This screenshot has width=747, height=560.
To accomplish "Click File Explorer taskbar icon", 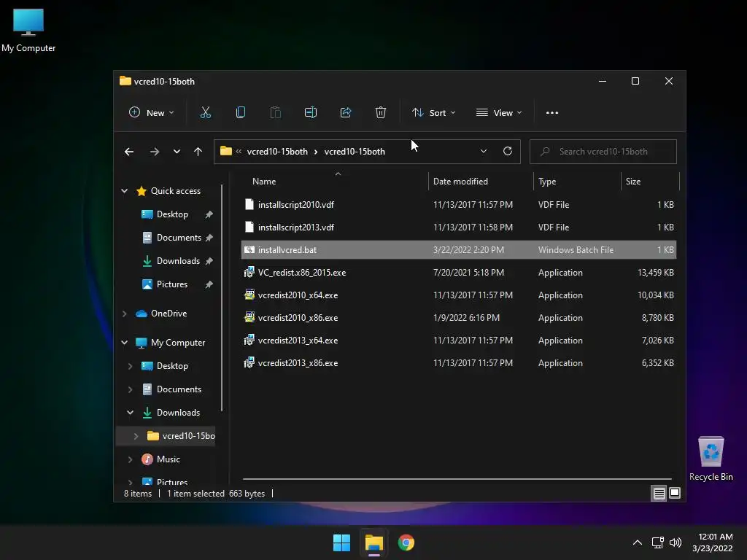I will coord(374,542).
